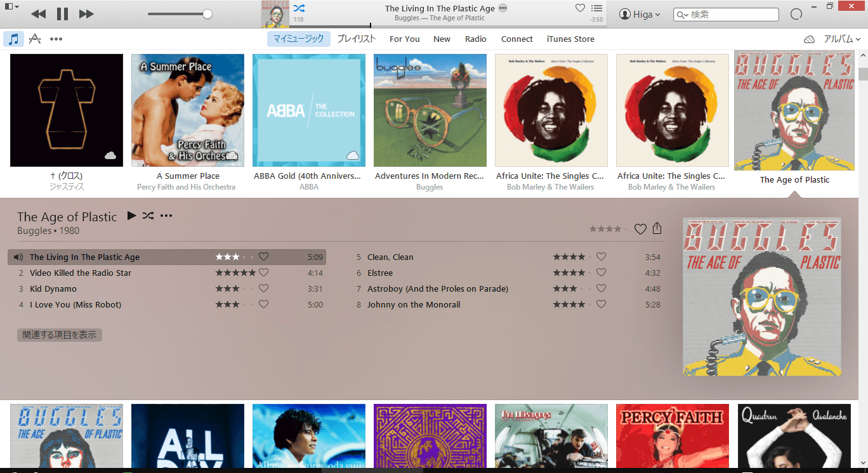Love The Age of Plastic album

point(640,229)
